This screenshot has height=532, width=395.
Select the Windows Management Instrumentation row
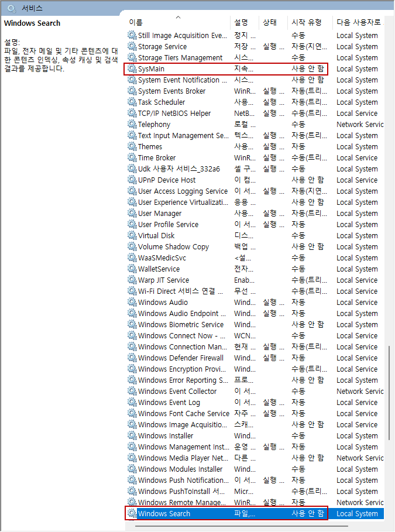(256, 447)
